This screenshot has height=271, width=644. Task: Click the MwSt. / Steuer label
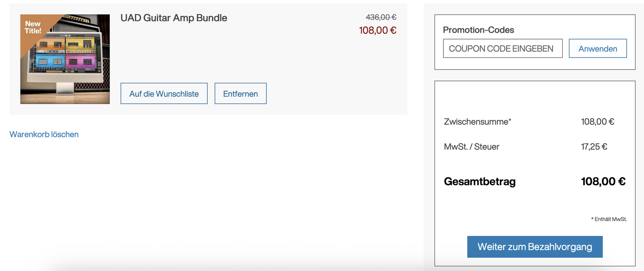472,147
